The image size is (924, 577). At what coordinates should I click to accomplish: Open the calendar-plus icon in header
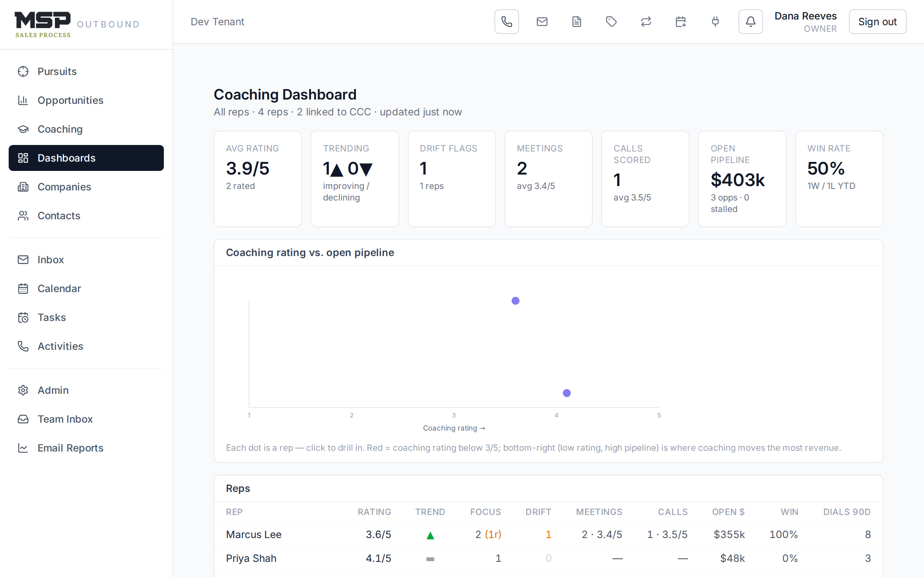pos(681,22)
